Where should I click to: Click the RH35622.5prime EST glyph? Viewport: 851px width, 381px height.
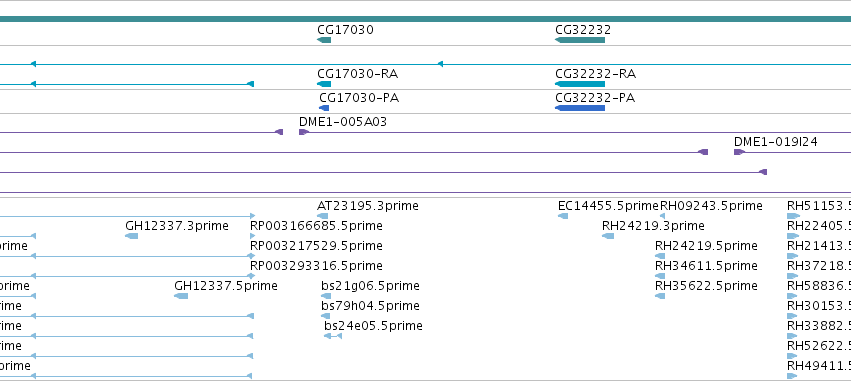tap(660, 296)
